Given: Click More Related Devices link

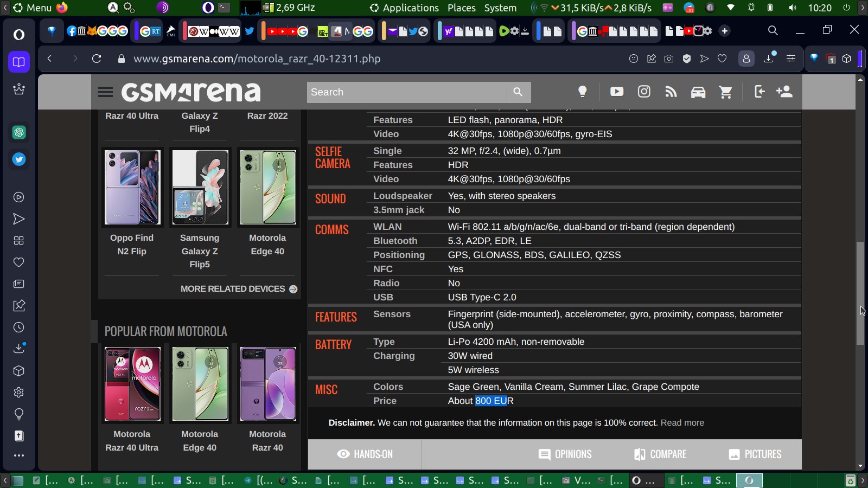Looking at the screenshot, I should tap(239, 289).
